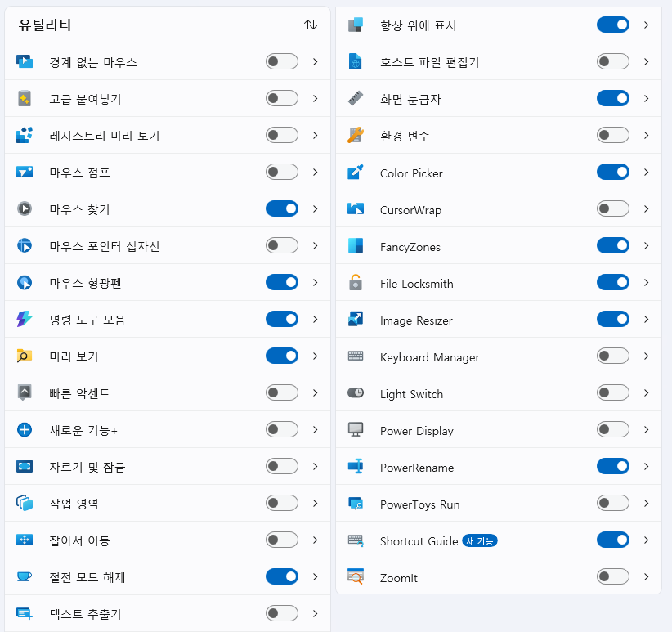The image size is (672, 632).
Task: Enable the ZoomIt toggle
Action: point(613,576)
